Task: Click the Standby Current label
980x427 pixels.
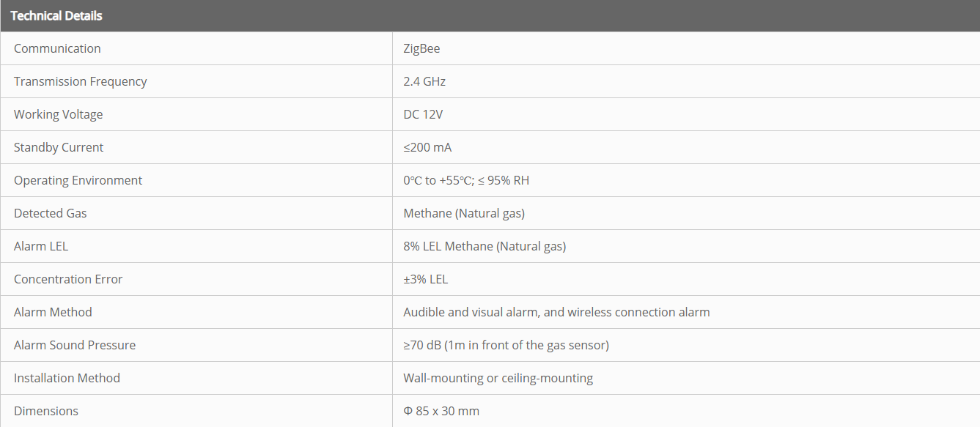Action: (x=59, y=147)
